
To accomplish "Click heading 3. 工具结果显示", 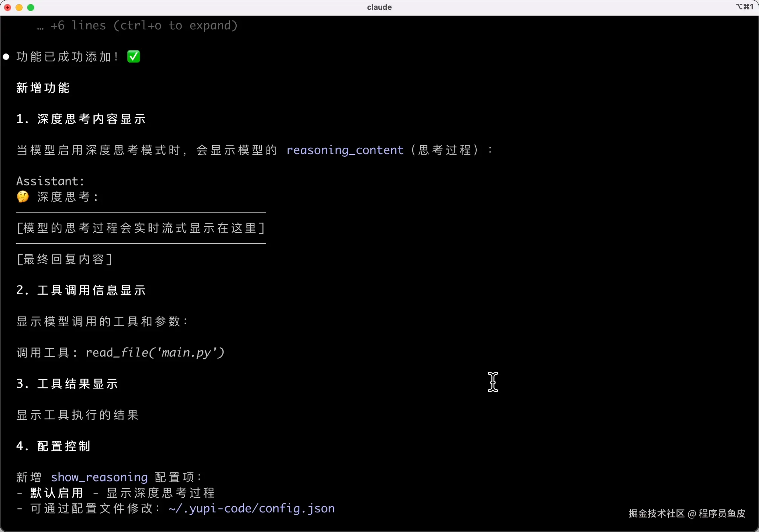I will click(x=67, y=384).
